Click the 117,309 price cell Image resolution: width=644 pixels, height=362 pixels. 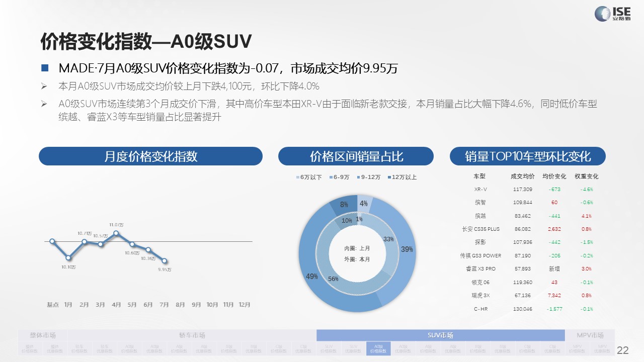tap(523, 190)
